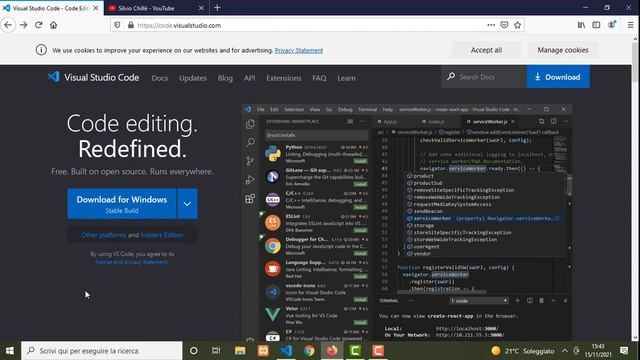640x360 pixels.
Task: Open the page actions three-dots menu
Action: click(x=491, y=25)
